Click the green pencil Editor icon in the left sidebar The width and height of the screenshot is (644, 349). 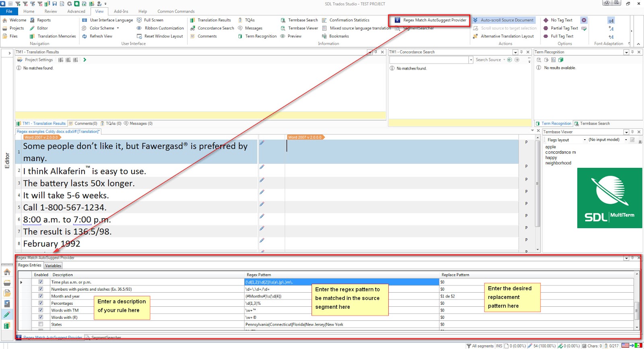click(7, 315)
